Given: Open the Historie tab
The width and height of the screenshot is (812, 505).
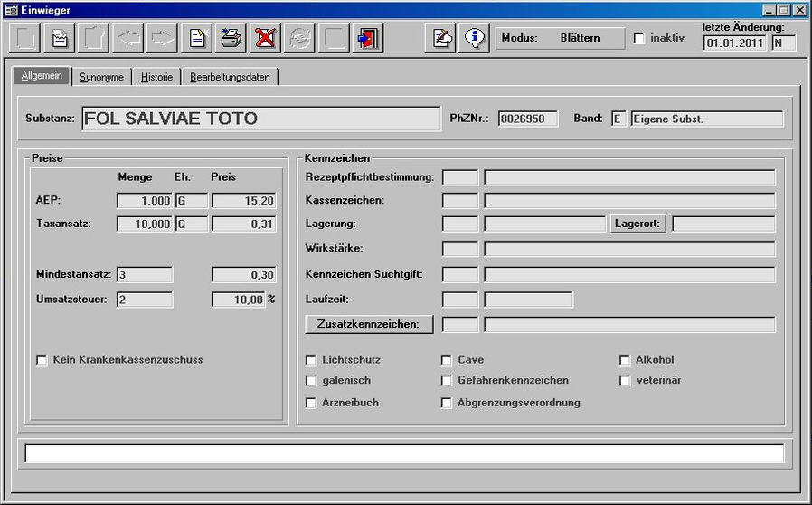Looking at the screenshot, I should coord(156,77).
